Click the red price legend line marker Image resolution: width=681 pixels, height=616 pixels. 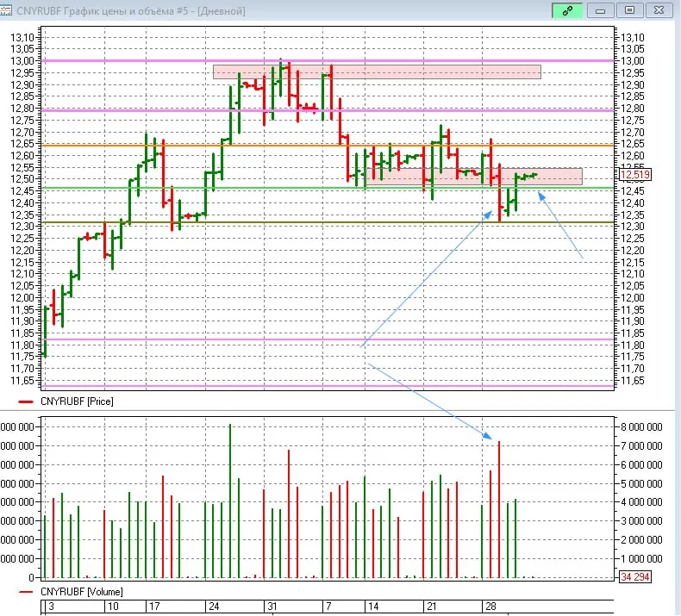point(26,402)
